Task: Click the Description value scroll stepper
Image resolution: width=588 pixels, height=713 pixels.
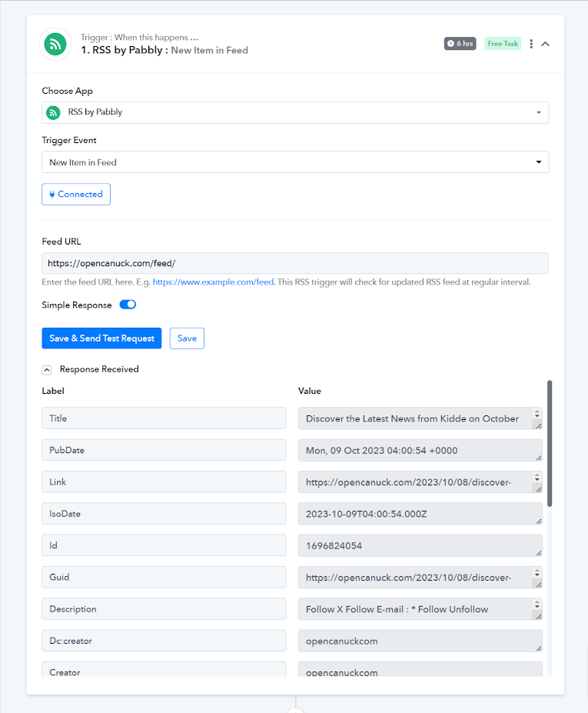Action: [537, 605]
